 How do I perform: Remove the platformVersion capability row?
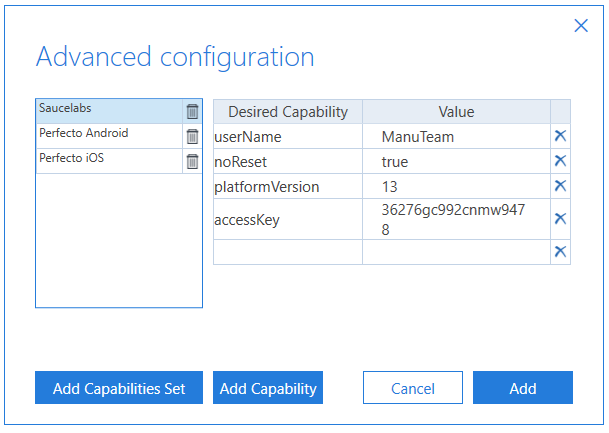point(560,186)
